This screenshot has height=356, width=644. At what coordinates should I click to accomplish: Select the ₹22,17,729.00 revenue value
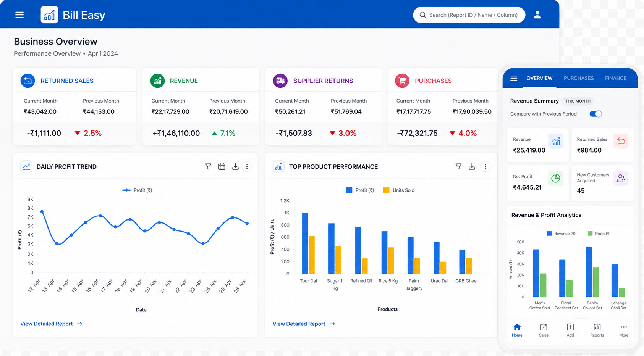point(170,111)
